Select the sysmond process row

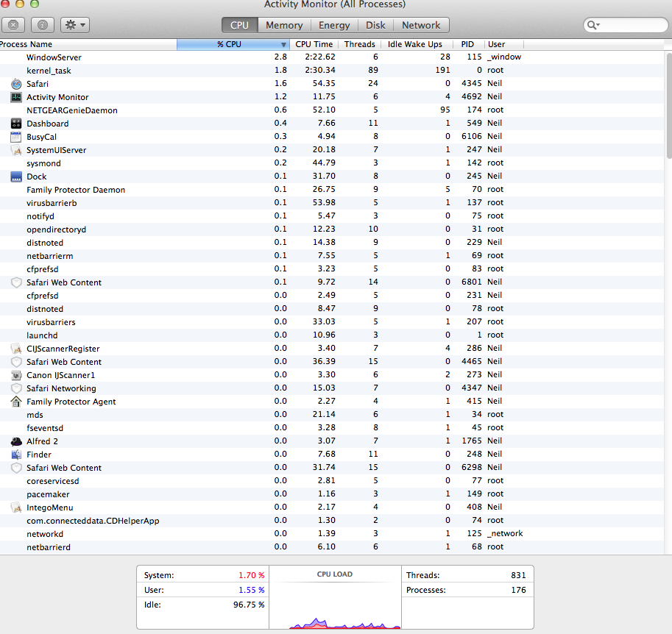[332, 163]
